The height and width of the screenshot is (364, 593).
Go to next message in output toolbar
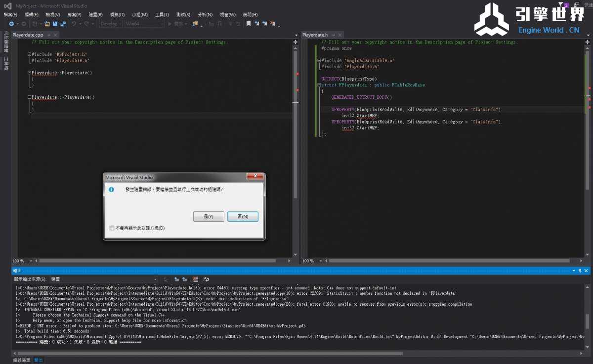pyautogui.click(x=184, y=280)
